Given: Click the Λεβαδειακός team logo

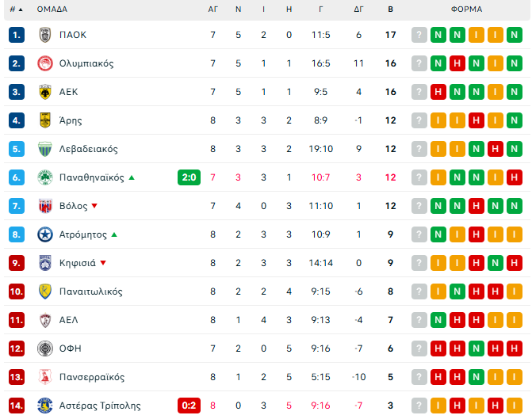Looking at the screenshot, I should 45,149.
